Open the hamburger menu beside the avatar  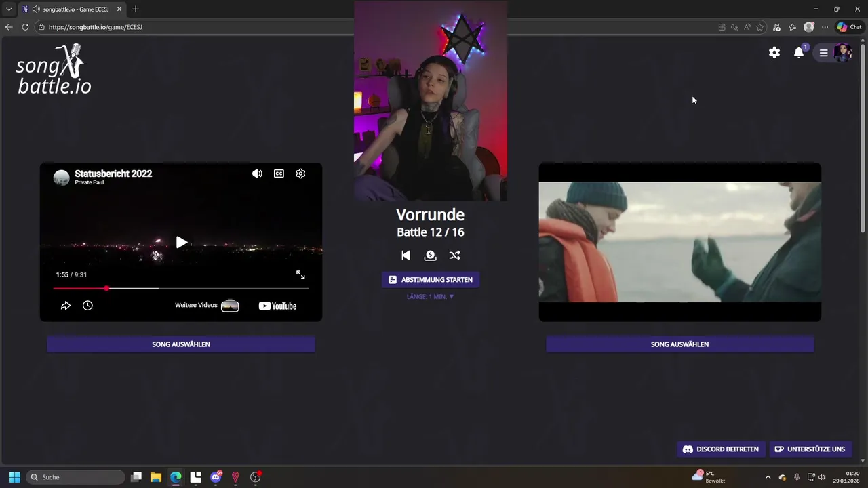pyautogui.click(x=823, y=53)
